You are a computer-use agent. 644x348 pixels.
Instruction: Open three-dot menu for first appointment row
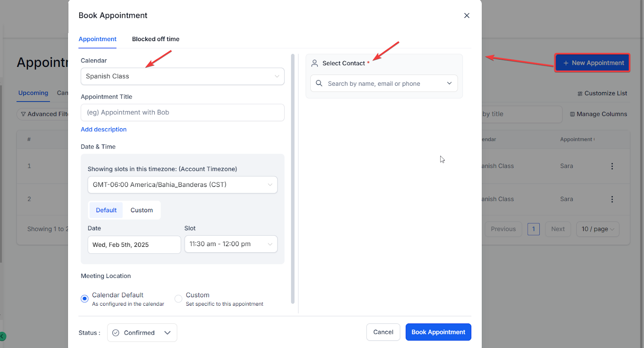[x=612, y=166]
